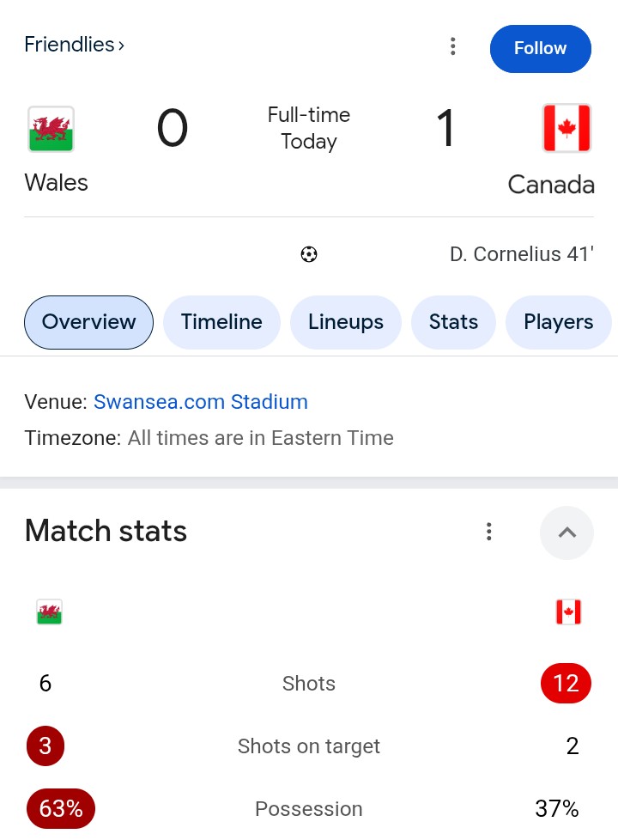This screenshot has height=840, width=618.
Task: Click small Canada flag in Match stats
Action: coord(568,612)
